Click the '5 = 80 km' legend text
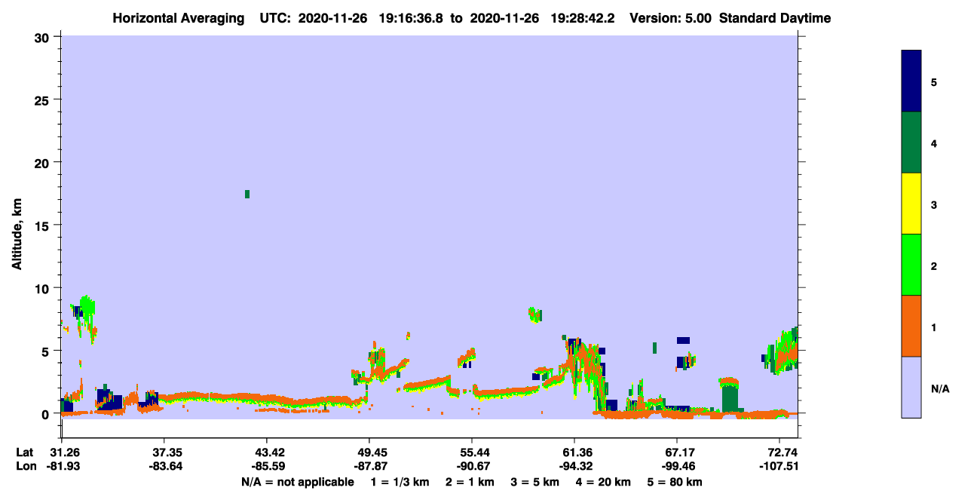 tap(675, 482)
